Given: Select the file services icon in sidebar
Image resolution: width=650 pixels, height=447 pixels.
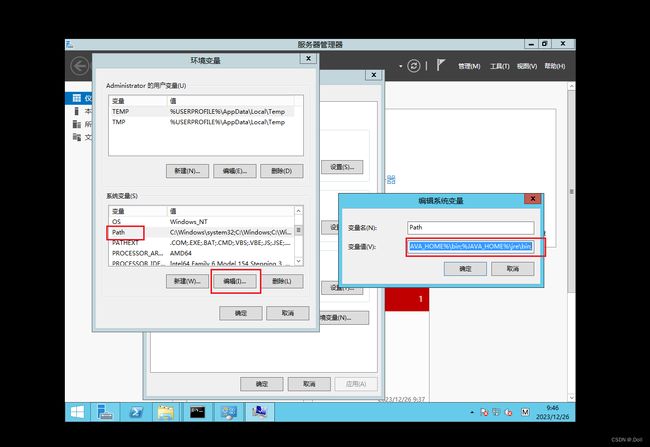Looking at the screenshot, I should 77,137.
